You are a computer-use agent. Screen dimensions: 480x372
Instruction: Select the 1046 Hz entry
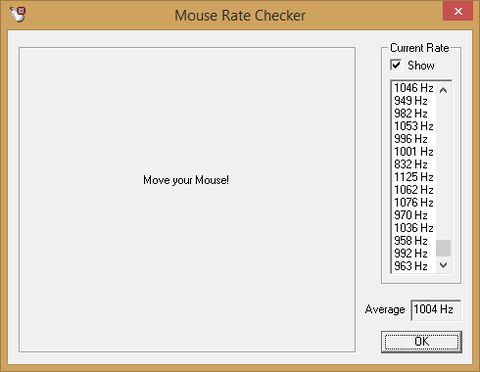tap(414, 88)
